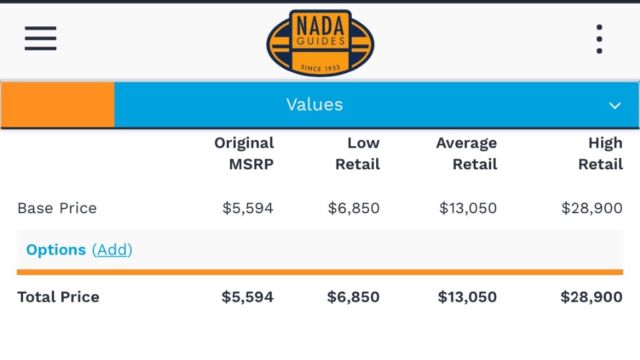Image resolution: width=640 pixels, height=360 pixels.
Task: Click the orange block beside Values
Action: coord(58,105)
